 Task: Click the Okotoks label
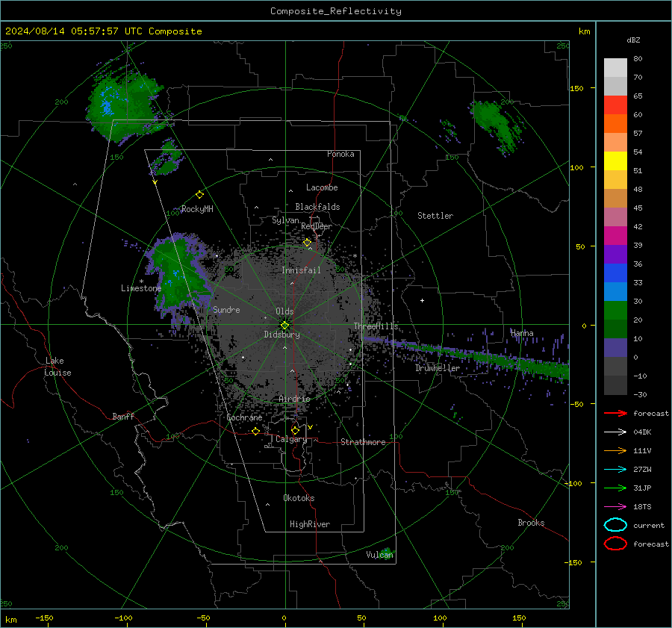(299, 498)
